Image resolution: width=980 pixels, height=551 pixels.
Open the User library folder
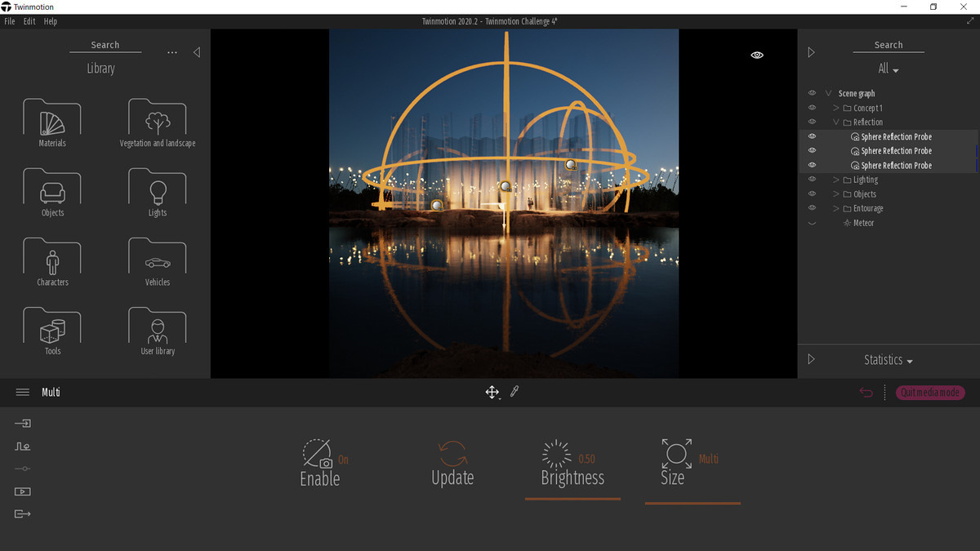tap(158, 331)
